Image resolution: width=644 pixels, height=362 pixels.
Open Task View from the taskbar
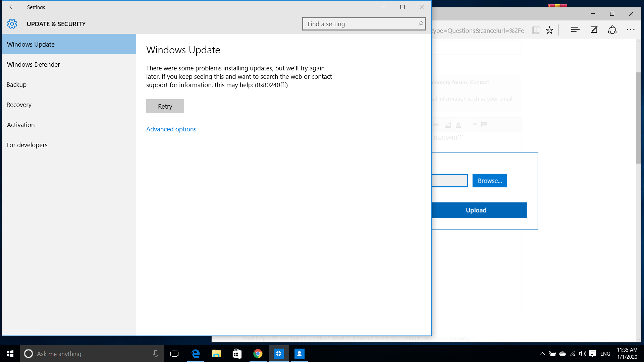coord(174,354)
